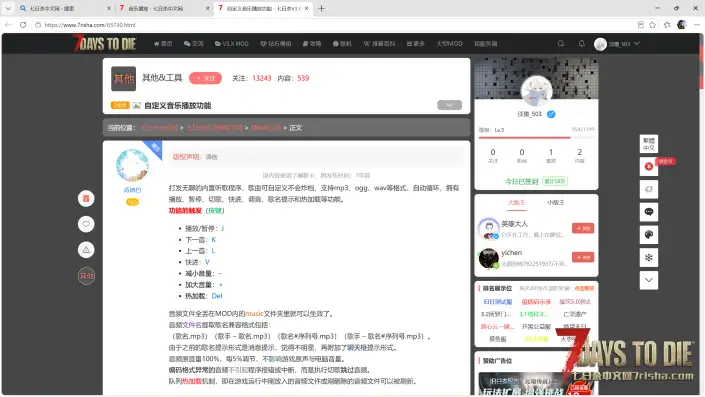
Task: Open reader view icon in address bar
Action: click(640, 25)
